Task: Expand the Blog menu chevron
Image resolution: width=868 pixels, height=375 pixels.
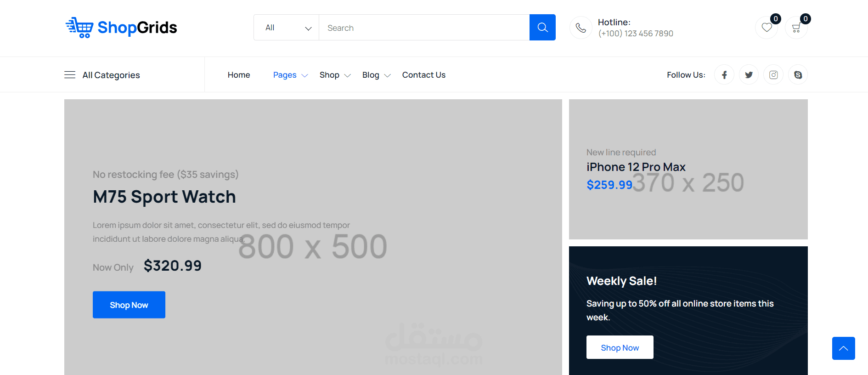Action: (x=388, y=76)
